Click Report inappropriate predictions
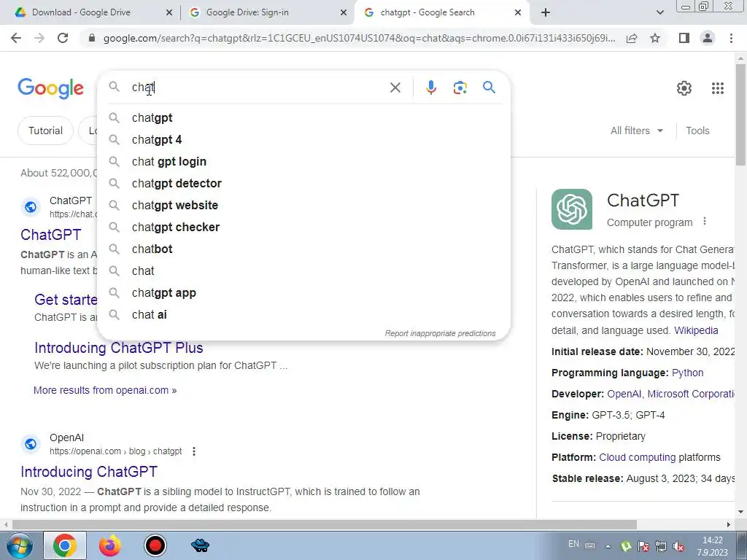The width and height of the screenshot is (747, 560). 440,333
